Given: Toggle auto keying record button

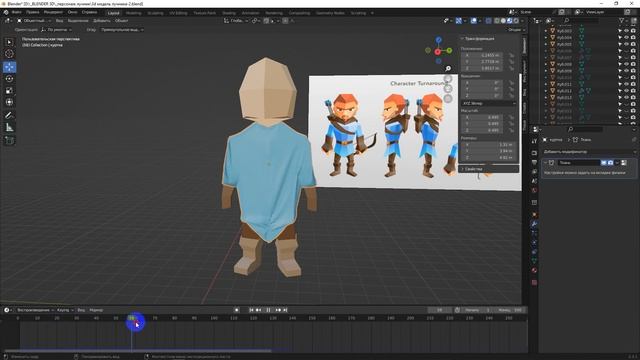Looking at the screenshot, I should point(236,310).
